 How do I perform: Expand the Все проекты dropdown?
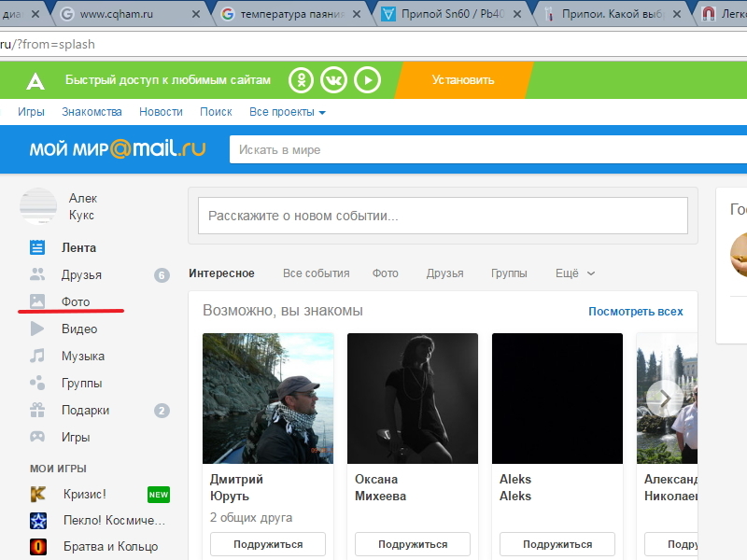[x=288, y=112]
